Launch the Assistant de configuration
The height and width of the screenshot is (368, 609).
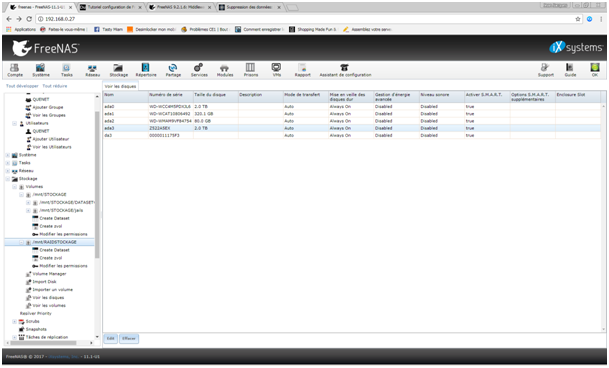(x=345, y=70)
